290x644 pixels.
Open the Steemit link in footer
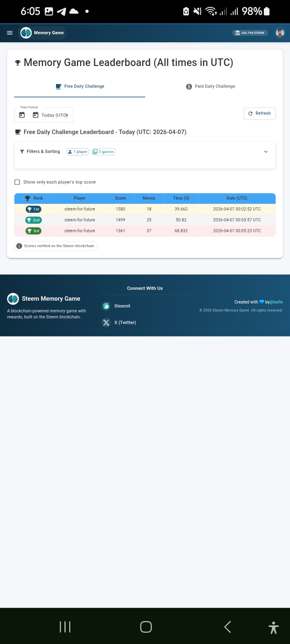(122, 306)
